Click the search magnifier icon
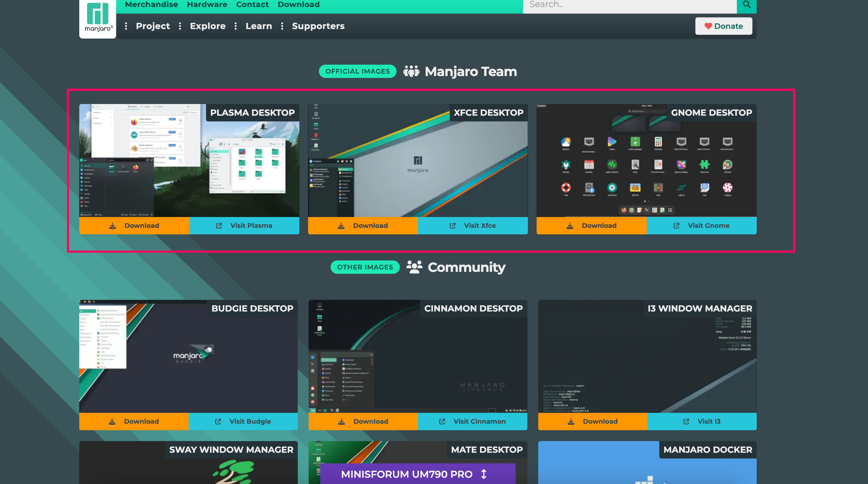The height and width of the screenshot is (484, 868). click(x=747, y=5)
